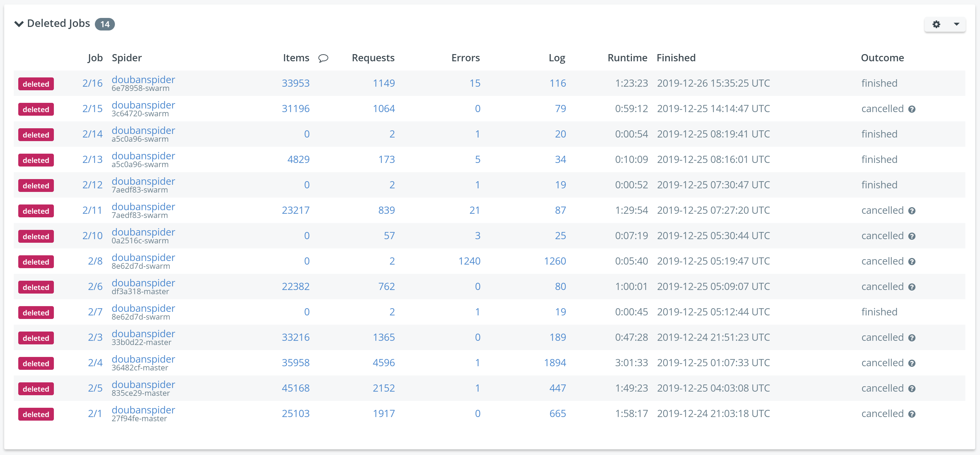Show cancel reason help icon for job 2/15
980x455 pixels.
912,109
